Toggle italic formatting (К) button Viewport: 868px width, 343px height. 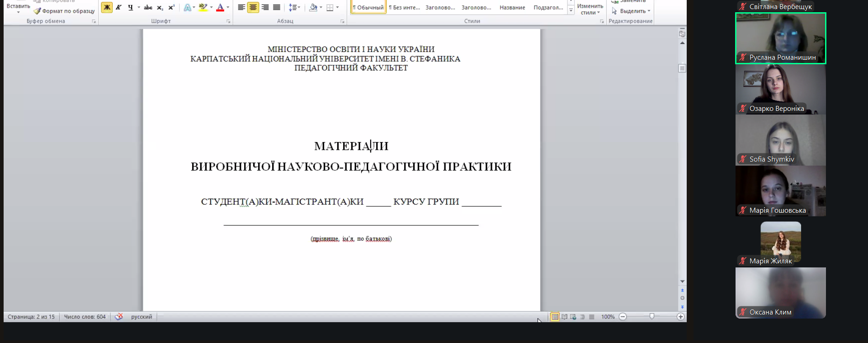(118, 7)
